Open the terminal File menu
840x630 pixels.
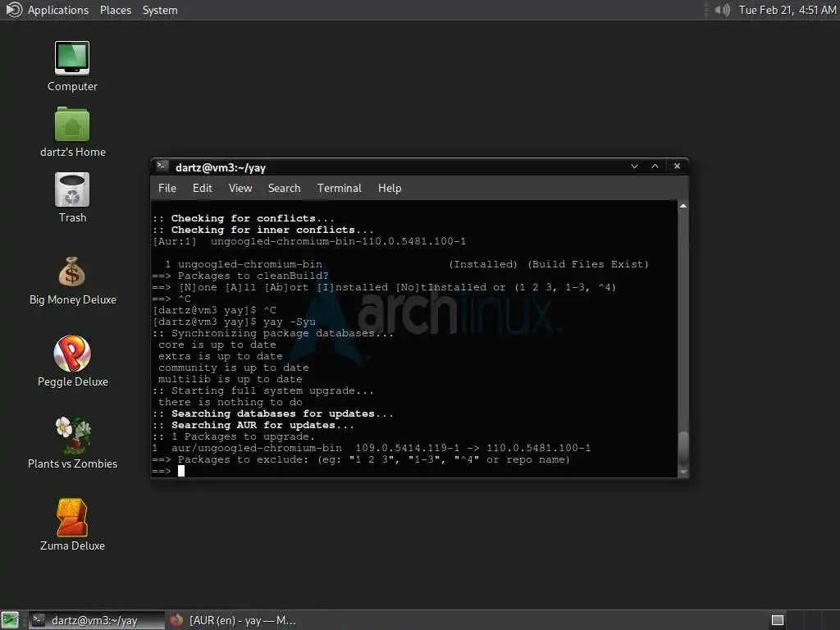(167, 188)
